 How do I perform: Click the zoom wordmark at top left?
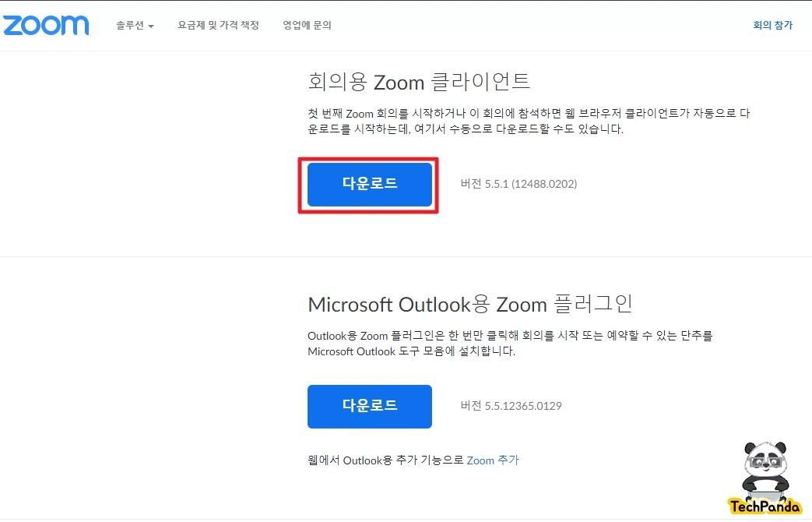pyautogui.click(x=45, y=25)
